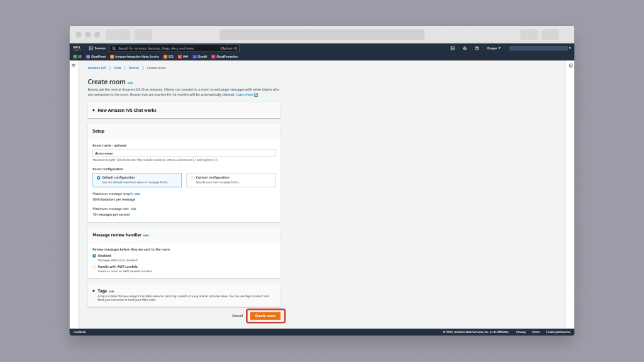
Task: Click inside the Room name field
Action: pyautogui.click(x=184, y=153)
